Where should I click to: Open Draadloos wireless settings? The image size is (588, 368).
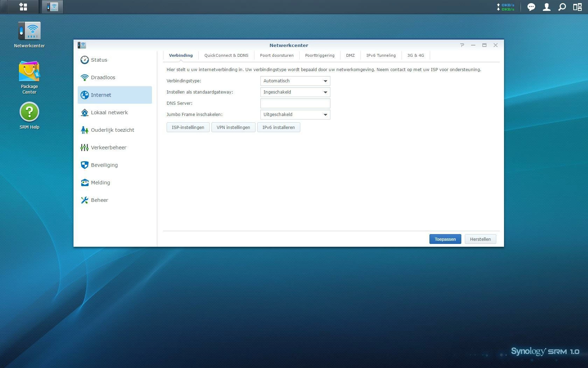tap(115, 77)
